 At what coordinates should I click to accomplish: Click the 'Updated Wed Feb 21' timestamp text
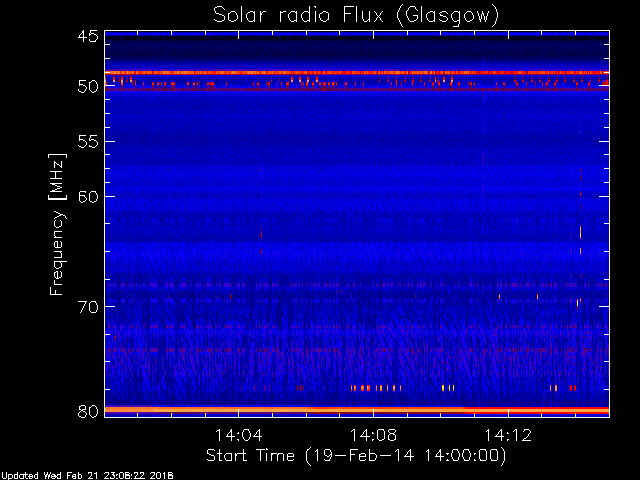[87, 476]
